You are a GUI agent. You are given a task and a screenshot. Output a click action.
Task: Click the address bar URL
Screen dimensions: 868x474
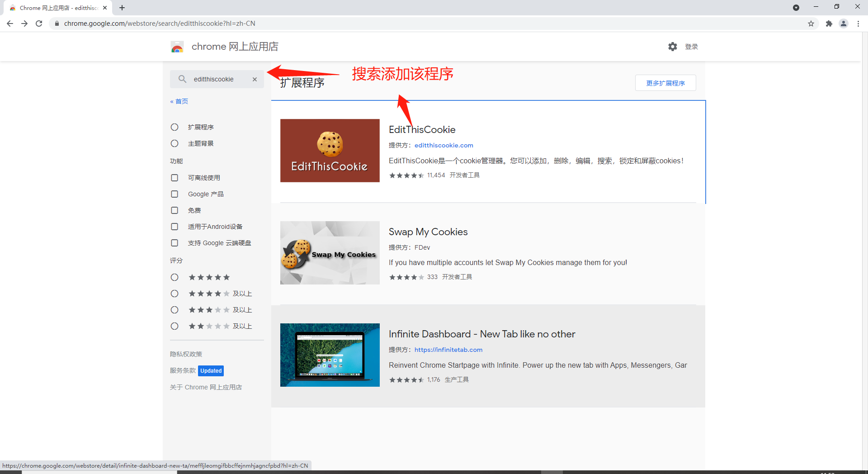(160, 24)
